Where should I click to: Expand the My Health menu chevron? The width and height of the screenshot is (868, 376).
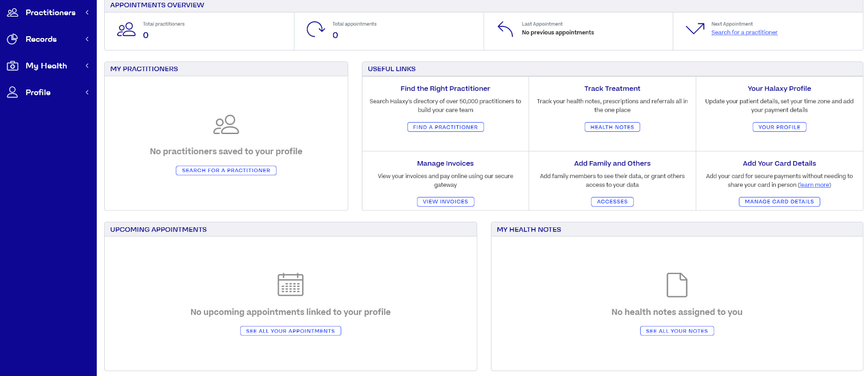[x=87, y=66]
